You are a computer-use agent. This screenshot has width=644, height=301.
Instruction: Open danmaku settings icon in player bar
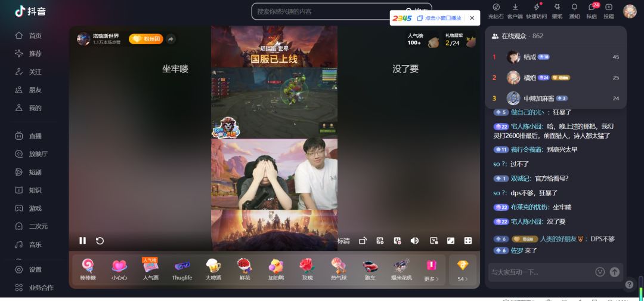(x=380, y=241)
